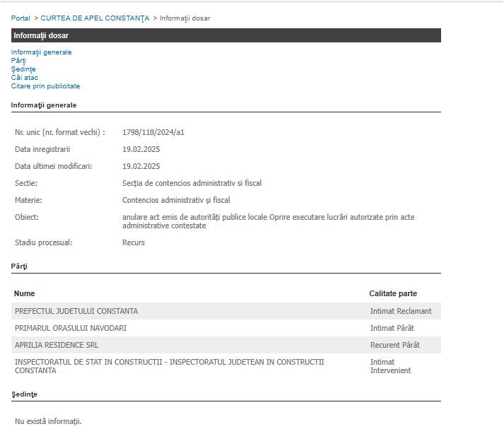Click the Data ultimei modificari value 19.02.2025
This screenshot has width=504, height=446.
pos(141,166)
